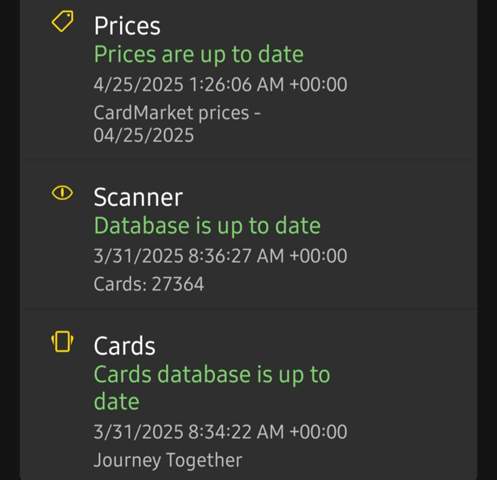Screen dimensions: 497x480
Task: Tap the 'Journey Together' set name
Action: (168, 460)
